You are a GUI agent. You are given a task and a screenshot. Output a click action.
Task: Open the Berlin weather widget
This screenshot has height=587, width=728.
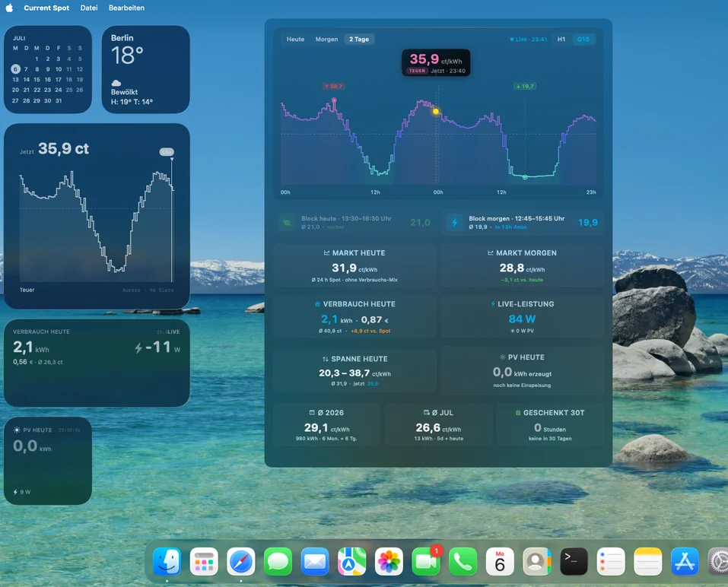tap(145, 70)
